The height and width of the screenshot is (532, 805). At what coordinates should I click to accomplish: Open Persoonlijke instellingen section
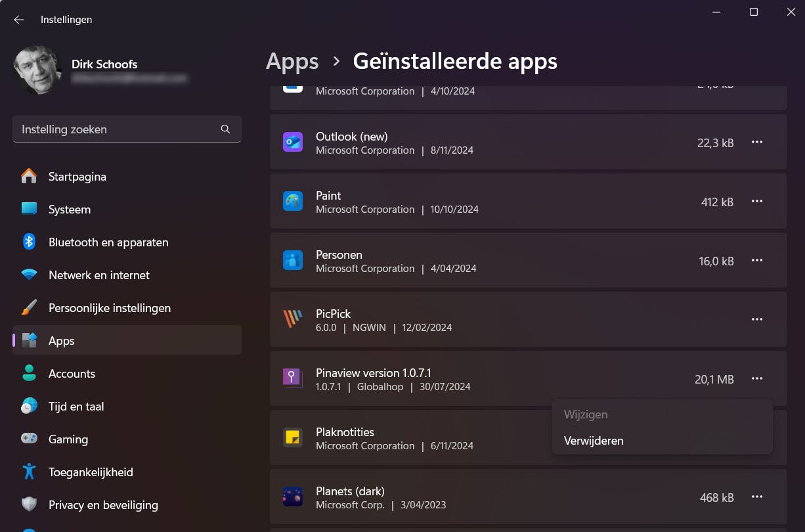click(x=109, y=308)
